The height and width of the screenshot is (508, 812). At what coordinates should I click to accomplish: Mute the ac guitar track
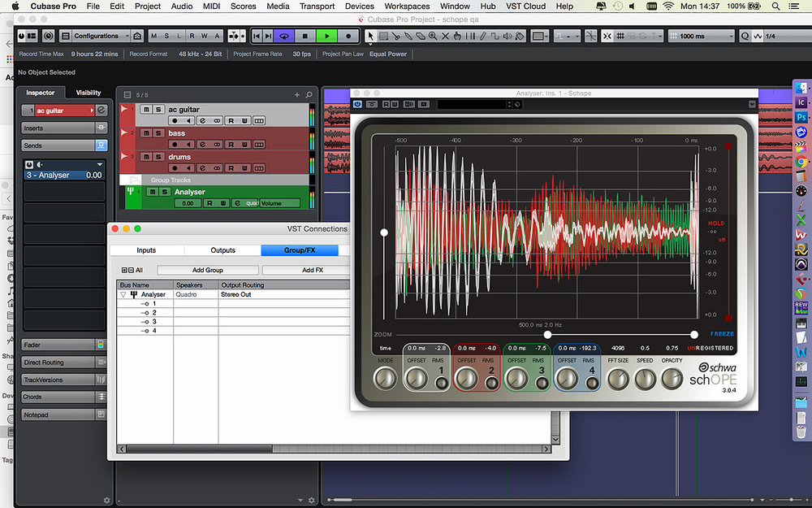(x=146, y=110)
